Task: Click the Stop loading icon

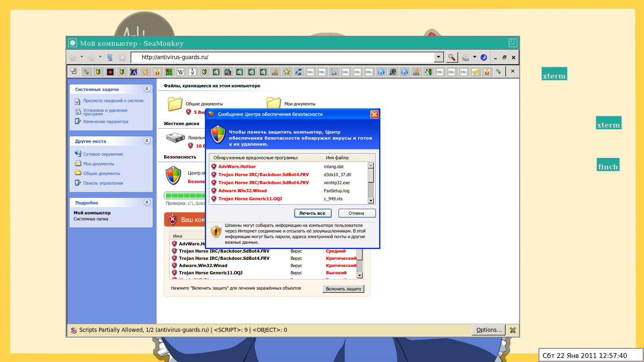Action: (x=122, y=58)
